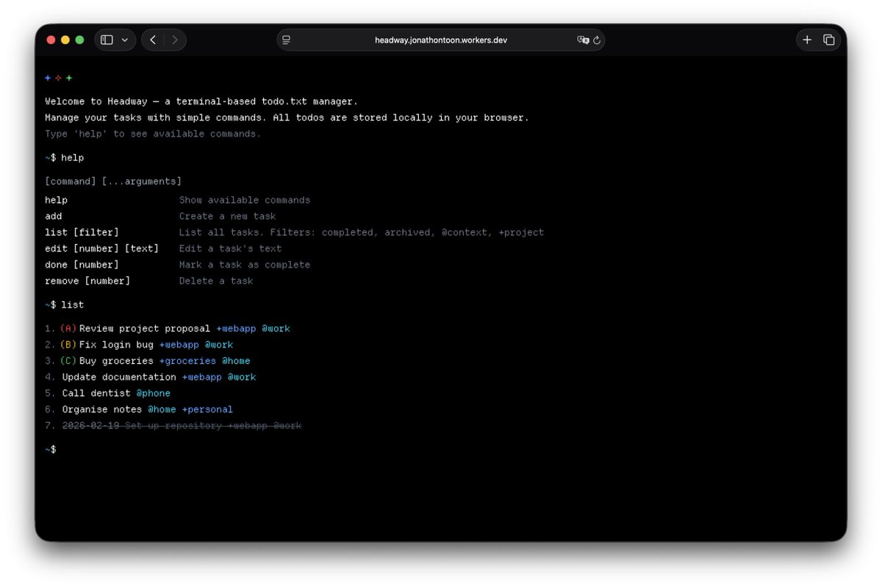Click 'Update documentation' task text

[x=119, y=377]
